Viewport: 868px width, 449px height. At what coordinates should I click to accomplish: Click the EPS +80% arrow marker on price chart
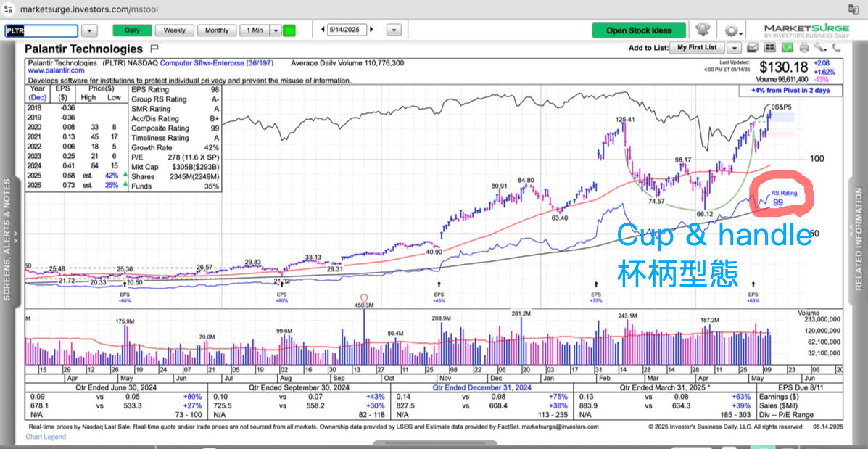coord(282,284)
